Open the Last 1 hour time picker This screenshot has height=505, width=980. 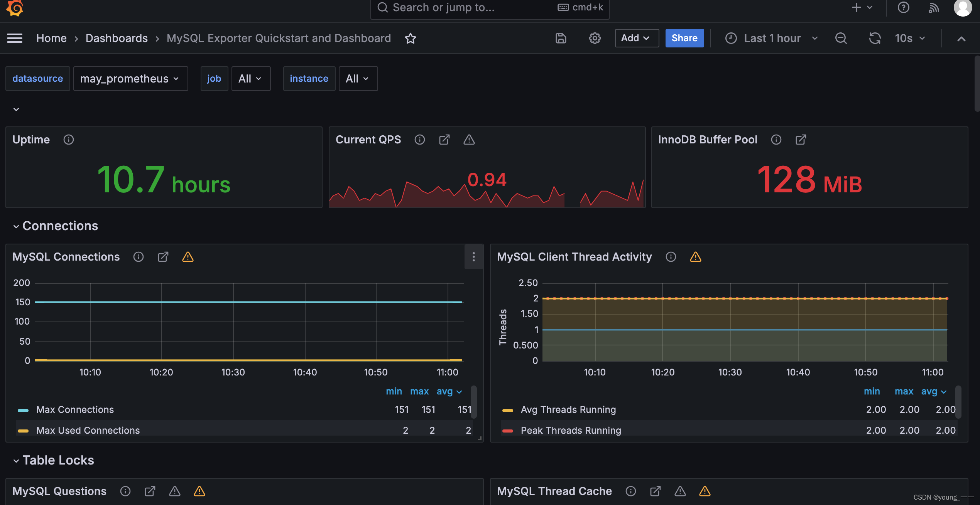(x=772, y=38)
